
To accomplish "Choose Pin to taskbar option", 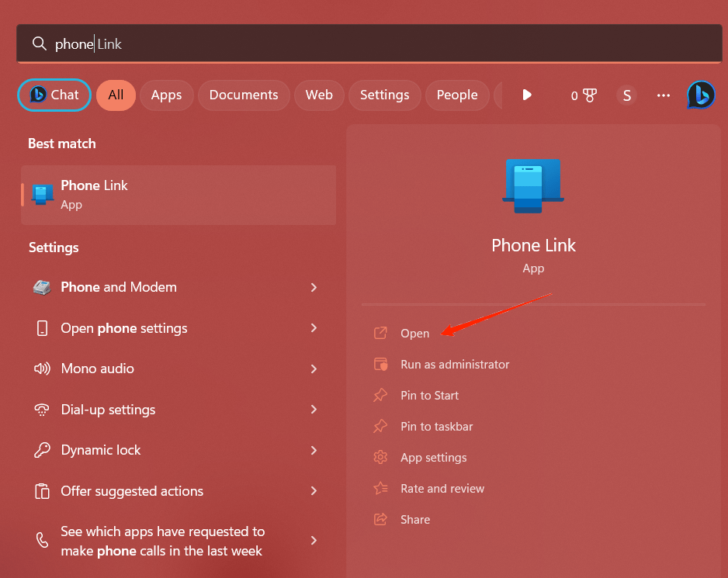I will 436,426.
